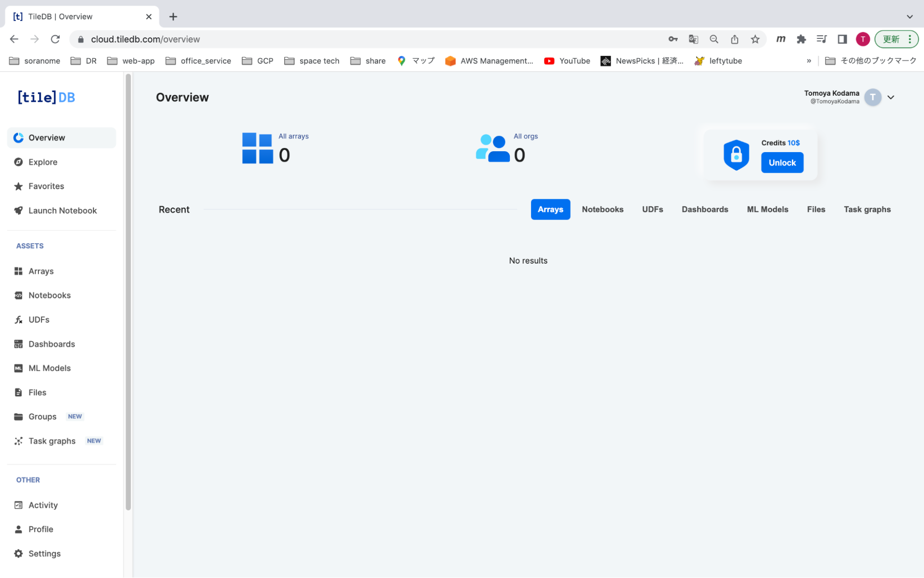924x578 pixels.
Task: Open the office_service bookmark folder
Action: pyautogui.click(x=198, y=61)
